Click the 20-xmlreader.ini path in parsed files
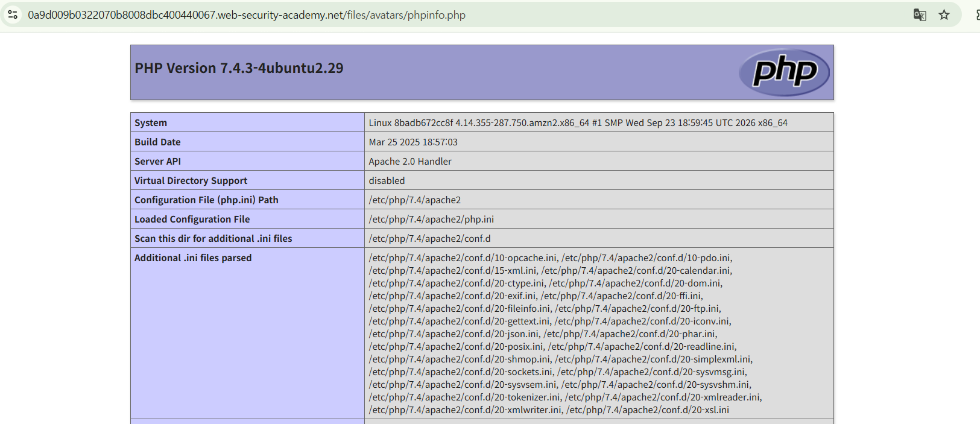Image resolution: width=980 pixels, height=424 pixels. click(x=663, y=397)
